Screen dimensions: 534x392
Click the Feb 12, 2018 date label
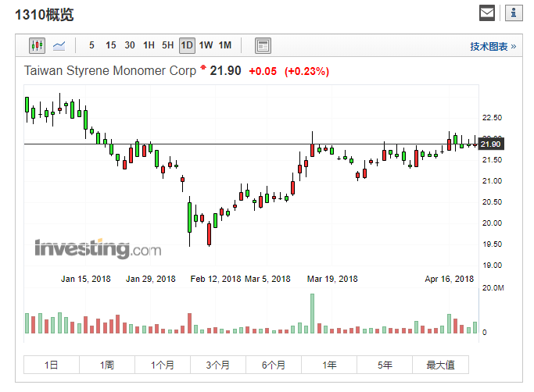216,279
